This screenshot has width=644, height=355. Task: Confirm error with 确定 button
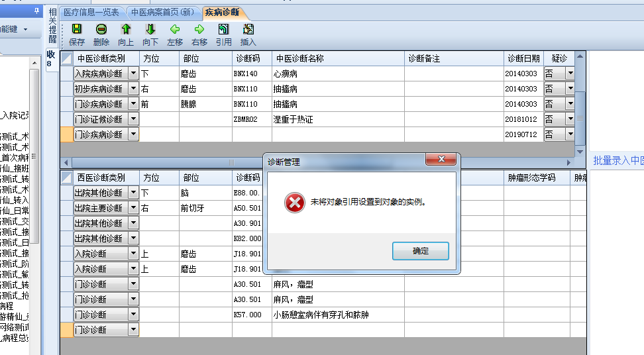(421, 251)
